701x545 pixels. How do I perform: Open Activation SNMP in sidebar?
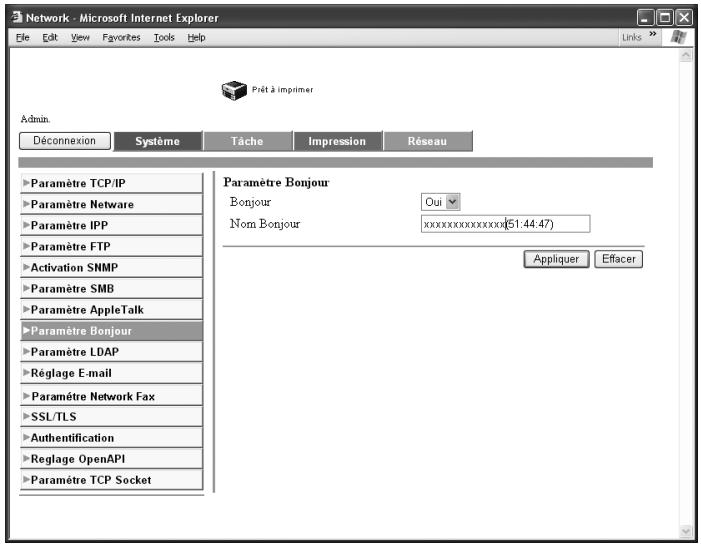[111, 267]
